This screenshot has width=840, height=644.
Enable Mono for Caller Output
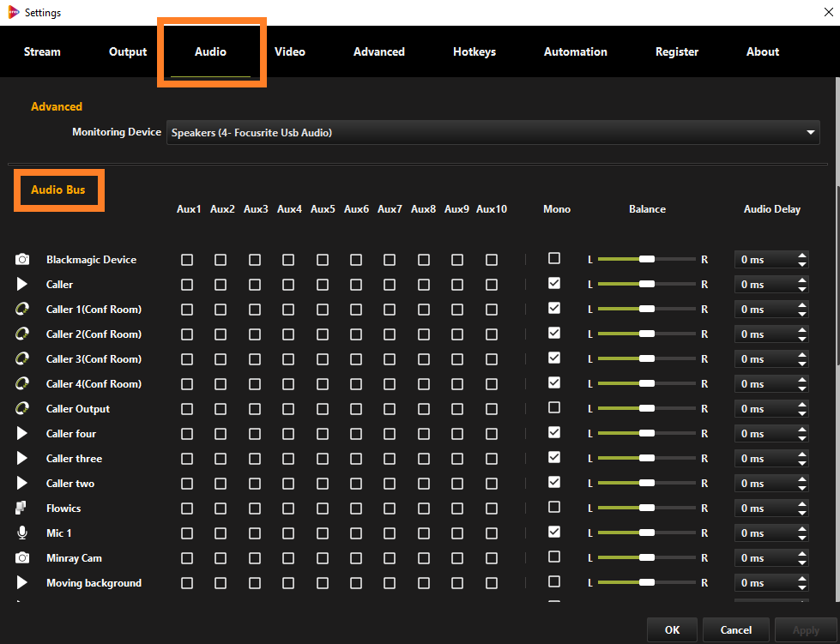(x=554, y=407)
